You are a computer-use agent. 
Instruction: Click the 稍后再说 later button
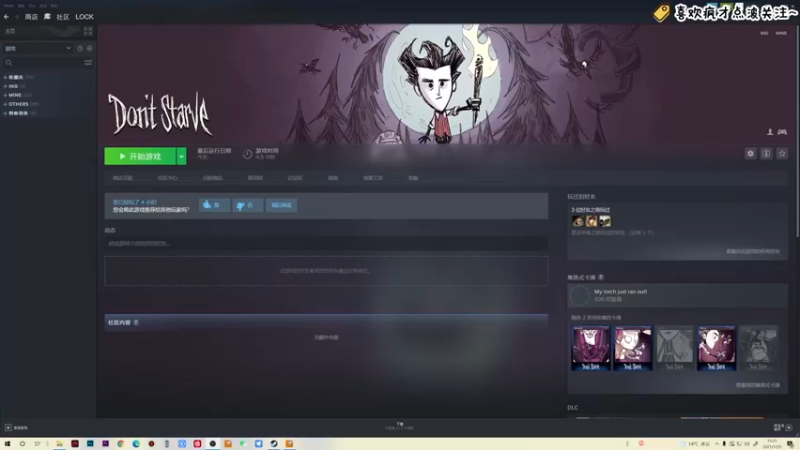(281, 205)
